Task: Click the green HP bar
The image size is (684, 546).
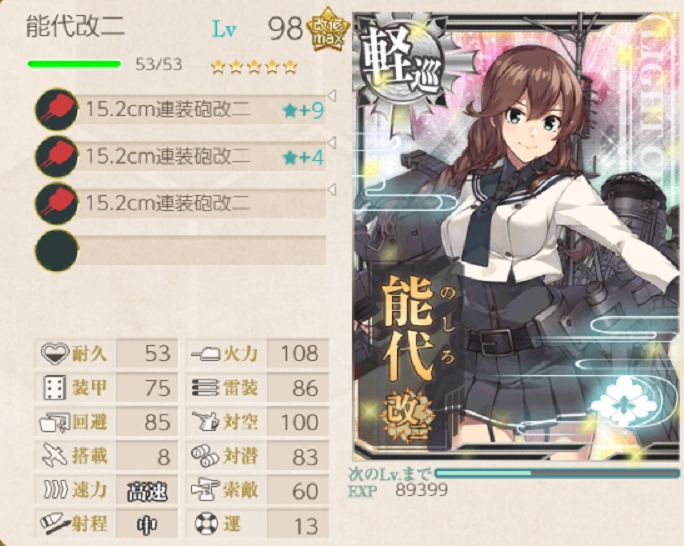Action: point(74,65)
